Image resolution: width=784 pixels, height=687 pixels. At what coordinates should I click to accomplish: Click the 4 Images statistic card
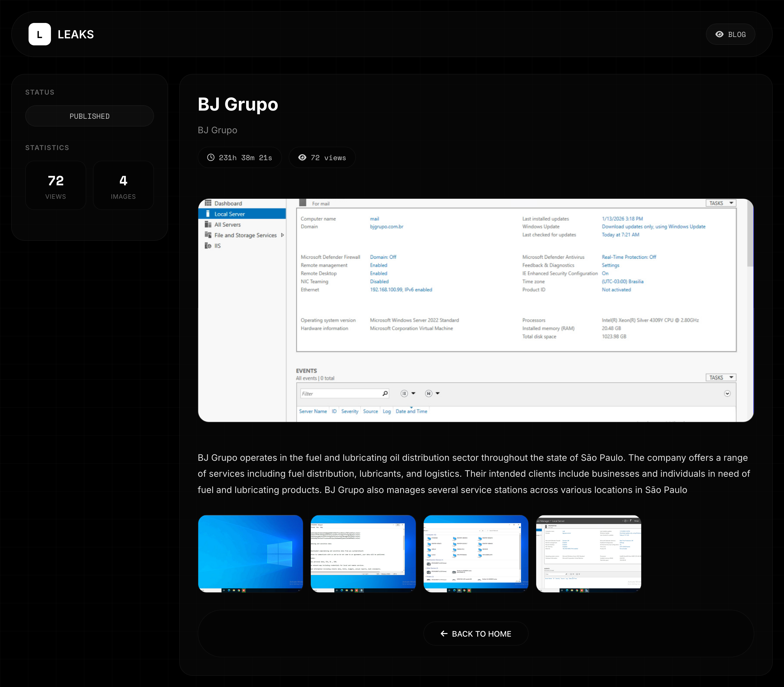click(123, 186)
